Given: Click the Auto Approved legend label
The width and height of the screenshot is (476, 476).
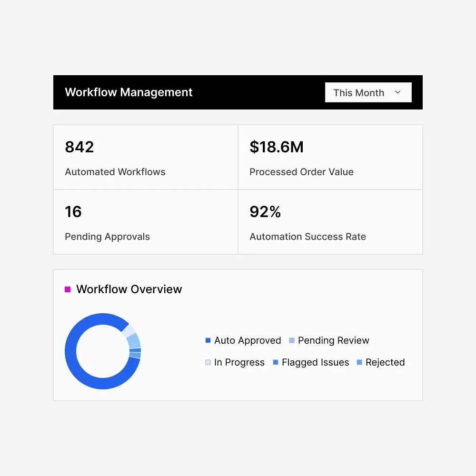Looking at the screenshot, I should 248,340.
